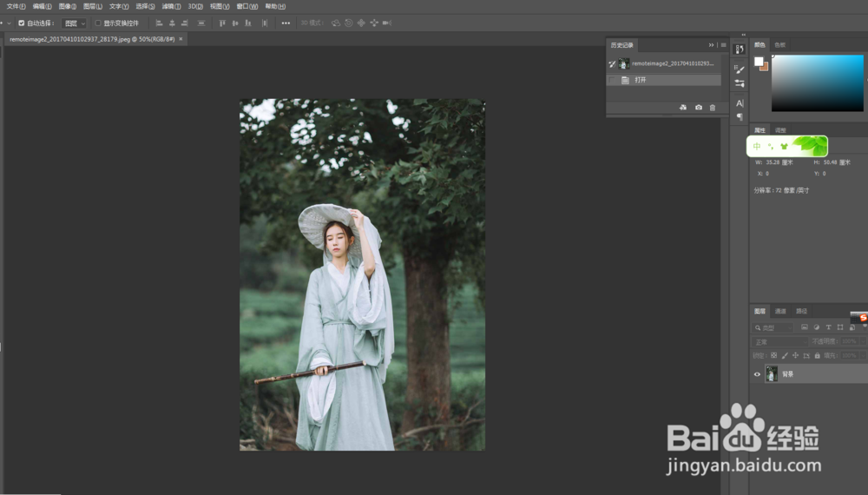The height and width of the screenshot is (495, 868).
Task: Hide the 背景 layer using eye icon
Action: 757,374
